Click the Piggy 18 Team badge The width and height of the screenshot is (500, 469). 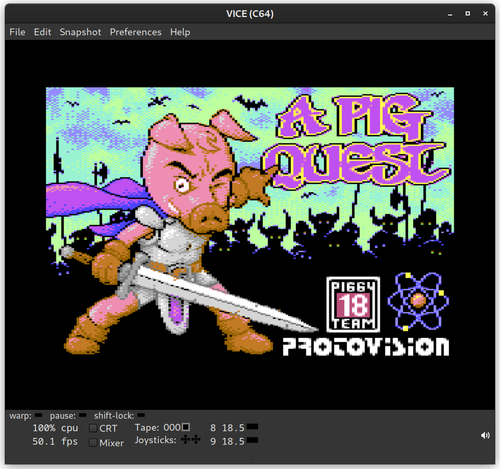pos(353,305)
